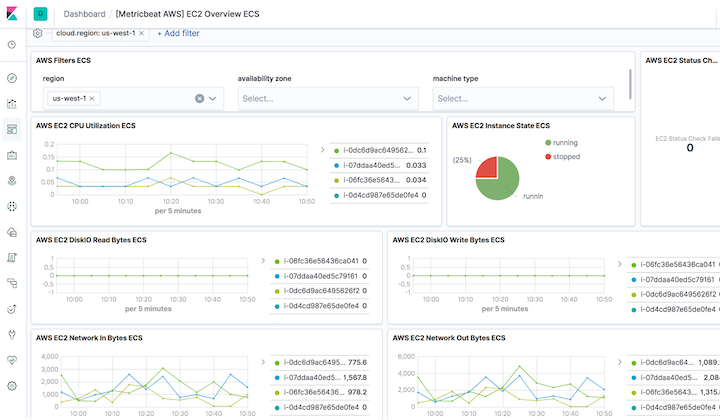Collapse the DiskIO Write Bytes legend with its arrow

(x=619, y=264)
